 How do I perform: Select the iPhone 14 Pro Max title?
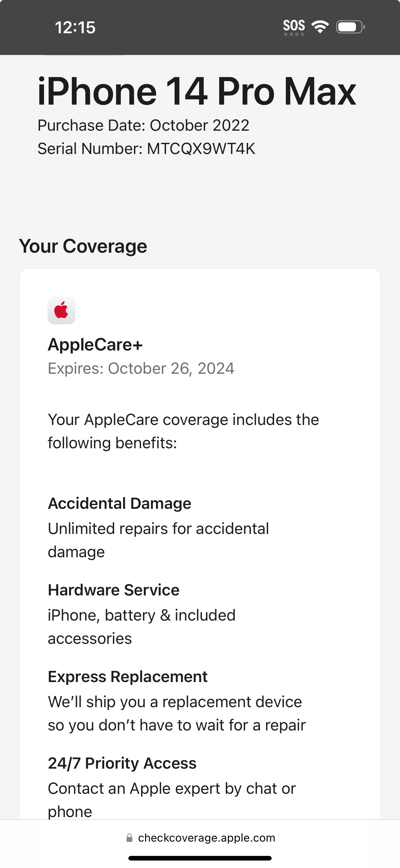click(x=197, y=91)
